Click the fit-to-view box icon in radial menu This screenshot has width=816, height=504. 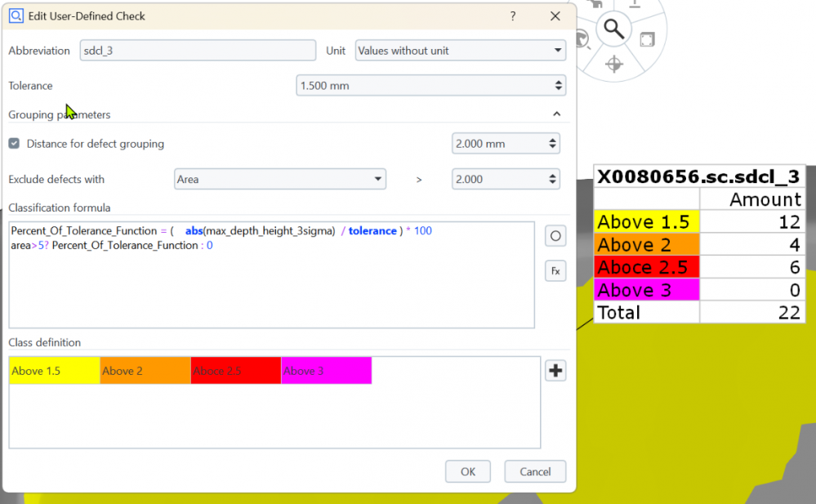point(647,39)
